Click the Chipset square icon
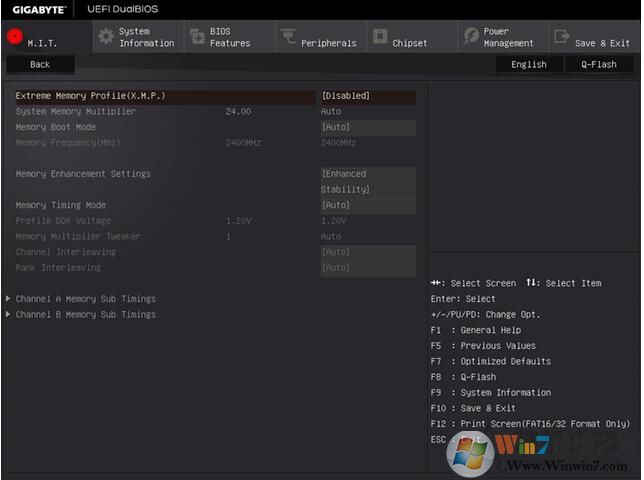 pyautogui.click(x=380, y=37)
